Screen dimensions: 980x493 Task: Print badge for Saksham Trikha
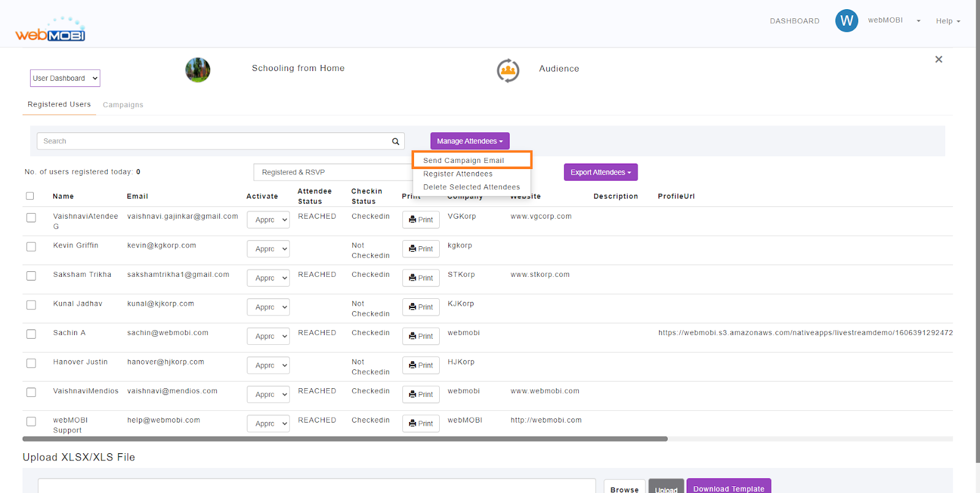point(421,278)
